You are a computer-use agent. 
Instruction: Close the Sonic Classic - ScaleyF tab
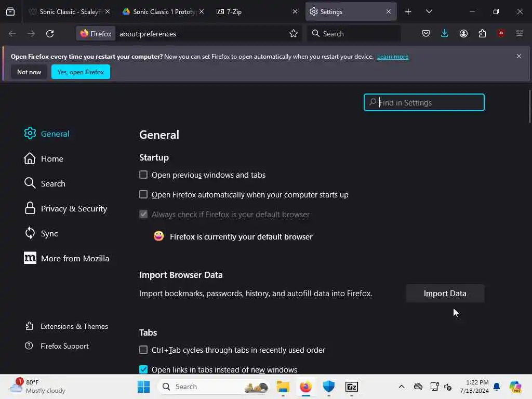[108, 11]
